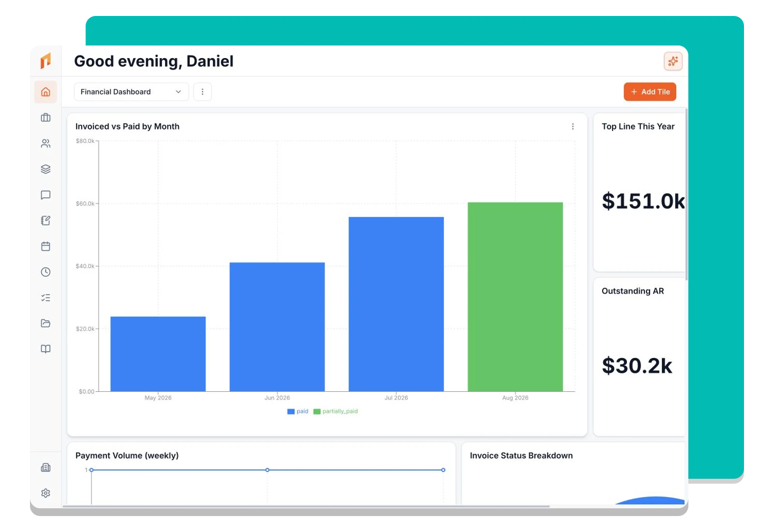The height and width of the screenshot is (532, 774).
Task: Click the May 2026 blue bar
Action: [158, 354]
